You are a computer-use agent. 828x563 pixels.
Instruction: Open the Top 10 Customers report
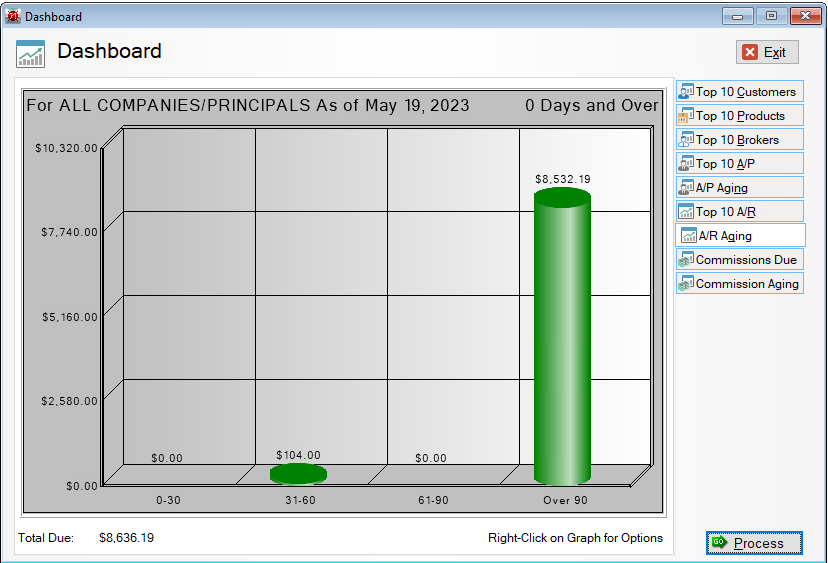(739, 91)
